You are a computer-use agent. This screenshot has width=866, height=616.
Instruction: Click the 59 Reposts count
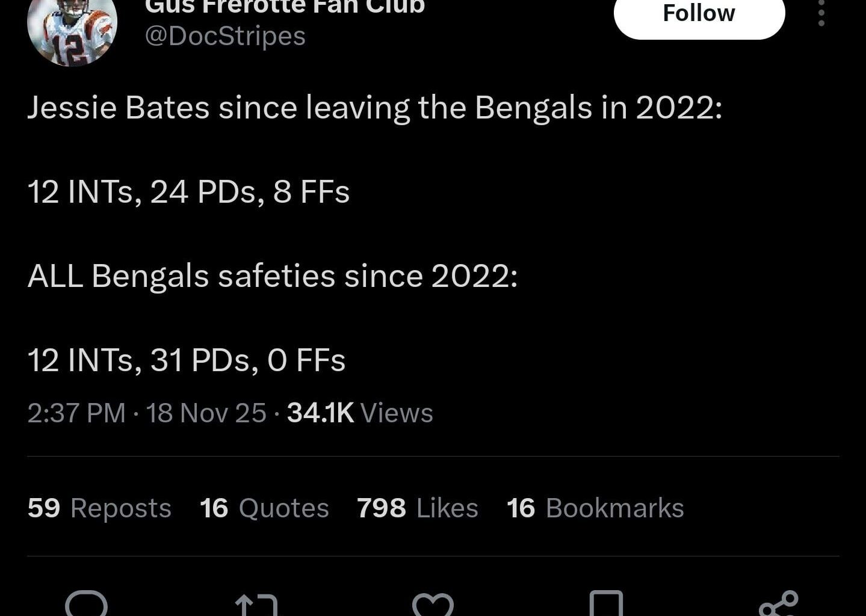pos(99,508)
